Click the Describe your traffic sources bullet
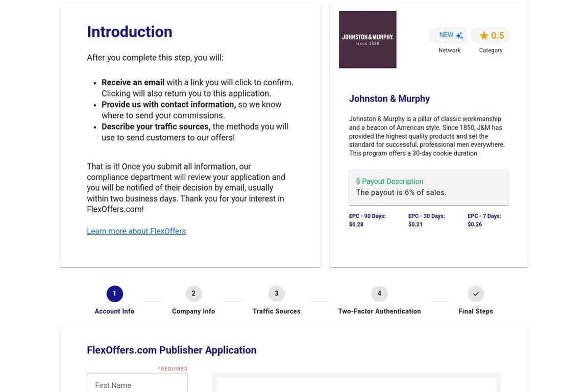The image size is (588, 392). click(x=195, y=132)
